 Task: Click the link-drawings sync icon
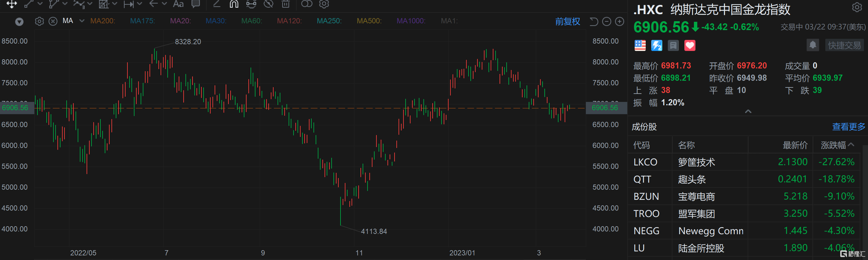coord(251,4)
